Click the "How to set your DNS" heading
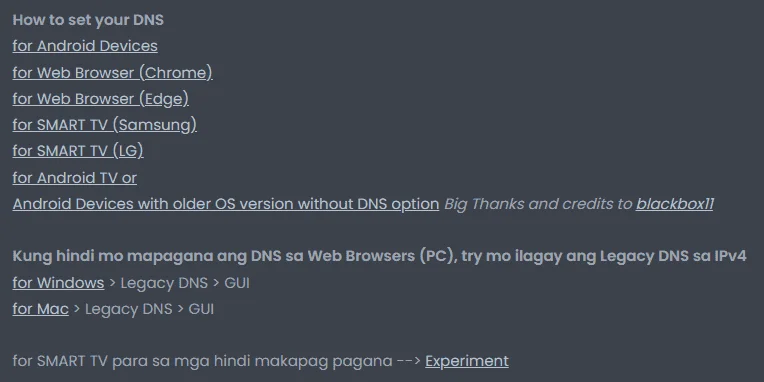Screen dimensions: 764x382 point(88,20)
